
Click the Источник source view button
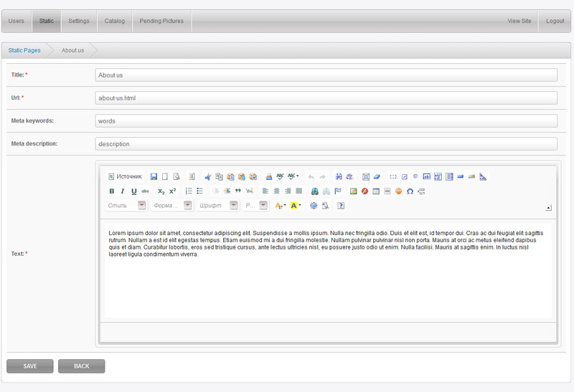tap(125, 176)
